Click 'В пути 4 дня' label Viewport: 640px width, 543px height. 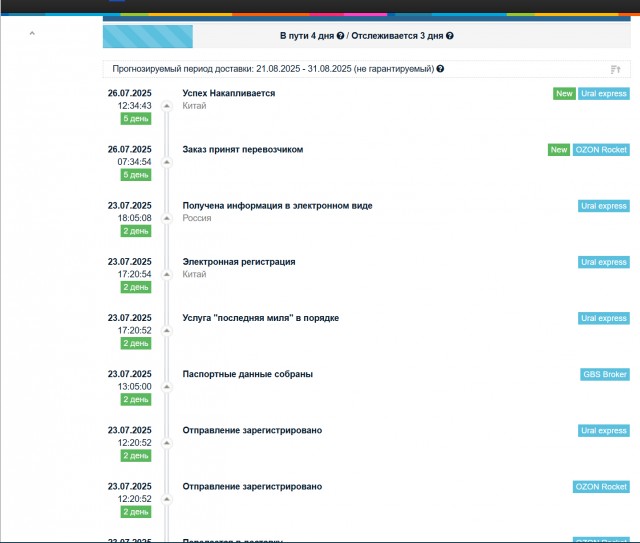pos(307,36)
